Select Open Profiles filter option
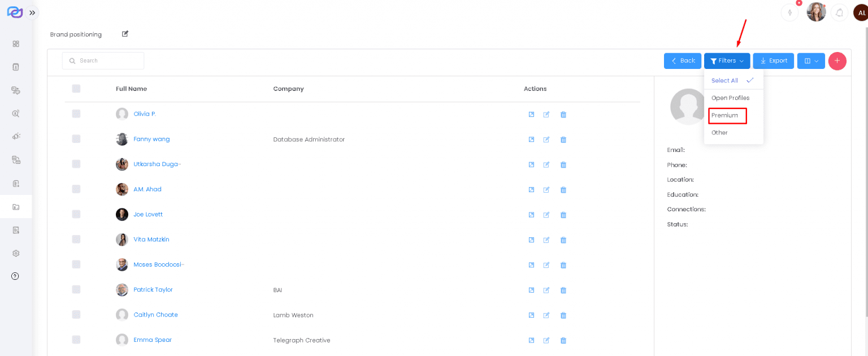 click(x=730, y=98)
